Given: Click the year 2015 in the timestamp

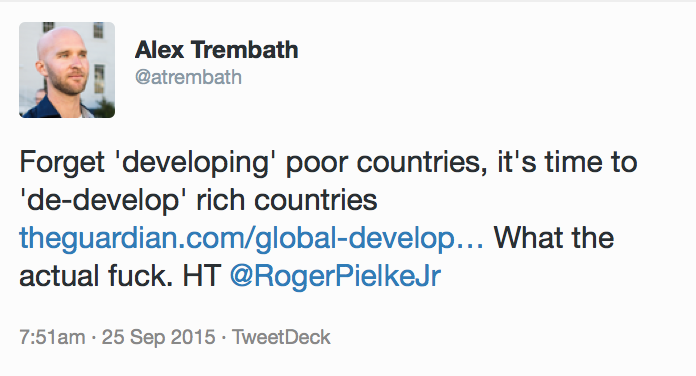Looking at the screenshot, I should coord(193,337).
